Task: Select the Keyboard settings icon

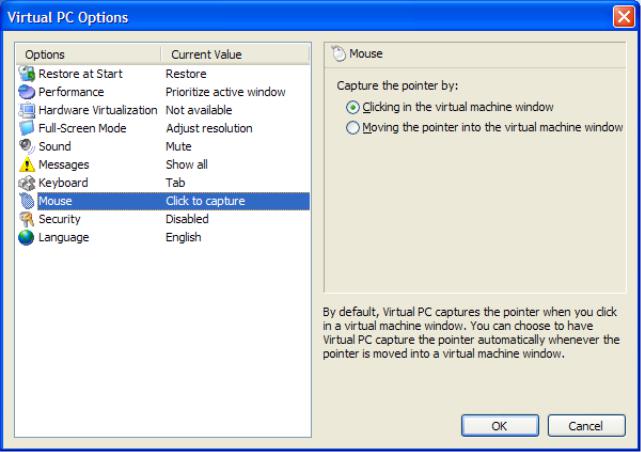Action: click(27, 183)
